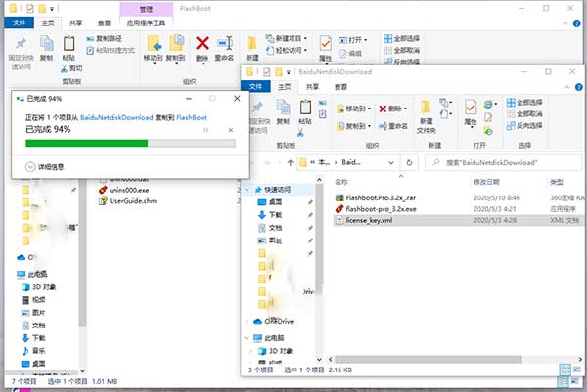Click the search BaiduNetdiskDownload input field
This screenshot has width=587, height=392.
503,162
